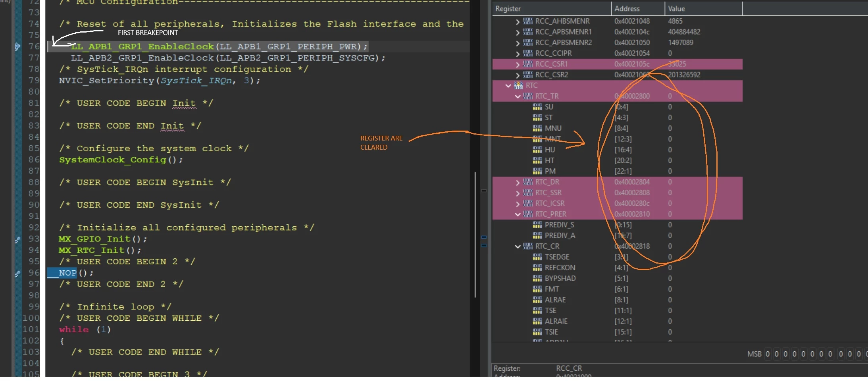Click the value 4865 of RCC_AHBSMENR
The image size is (868, 389).
coord(675,21)
